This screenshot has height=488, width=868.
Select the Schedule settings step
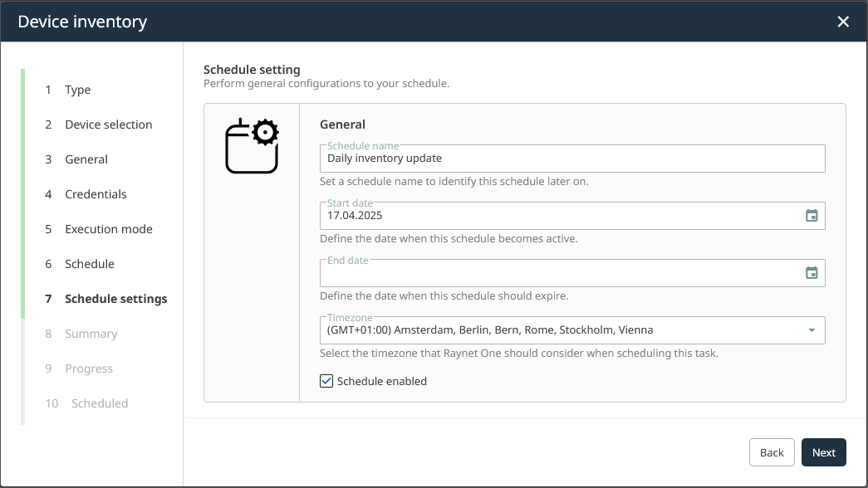coord(115,299)
